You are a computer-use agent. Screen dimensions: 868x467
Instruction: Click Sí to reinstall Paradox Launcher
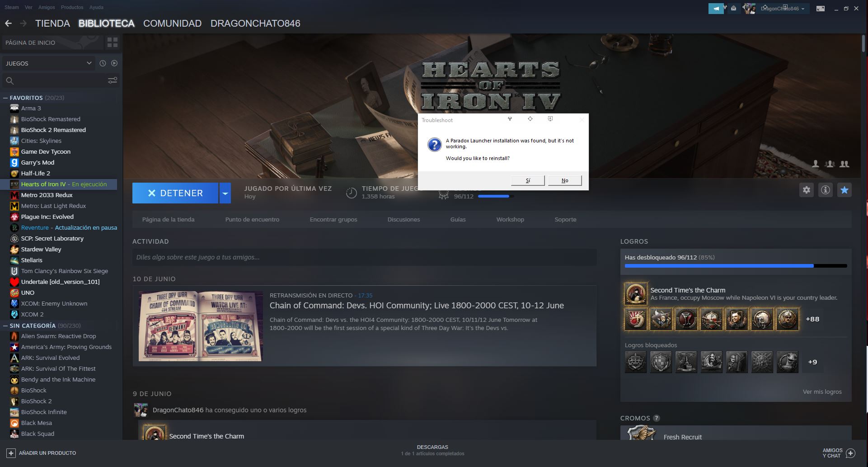(527, 180)
